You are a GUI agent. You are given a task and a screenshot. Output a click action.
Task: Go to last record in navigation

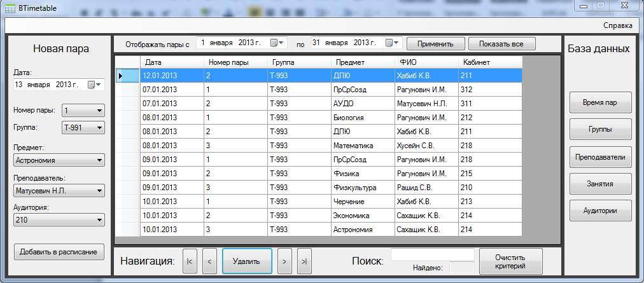click(x=304, y=261)
